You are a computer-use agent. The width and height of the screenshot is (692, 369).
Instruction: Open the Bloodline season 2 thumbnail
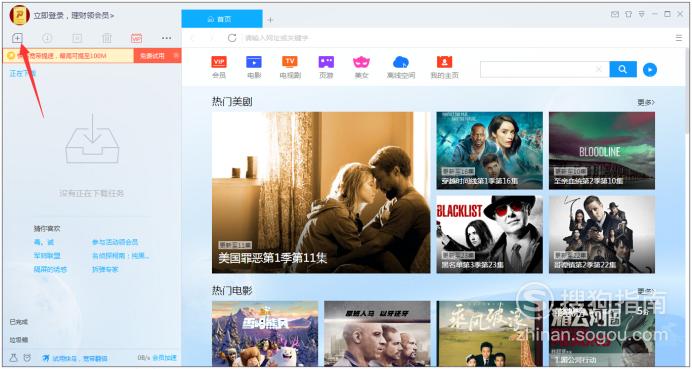pos(602,151)
